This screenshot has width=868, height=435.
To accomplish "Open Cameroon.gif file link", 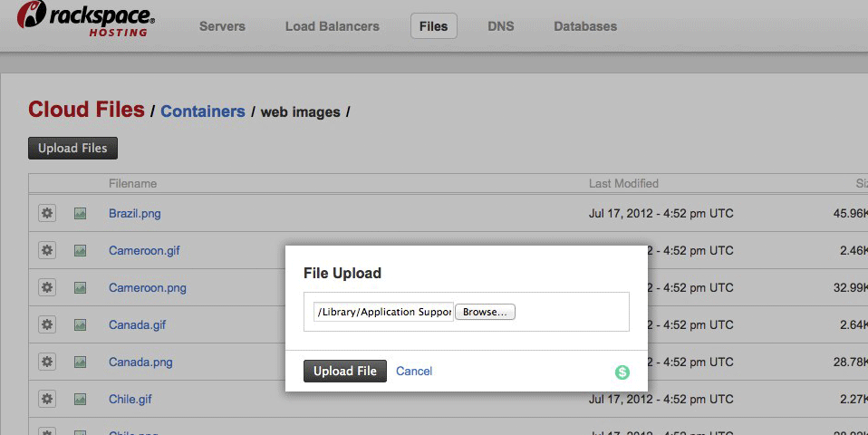I will [x=144, y=251].
